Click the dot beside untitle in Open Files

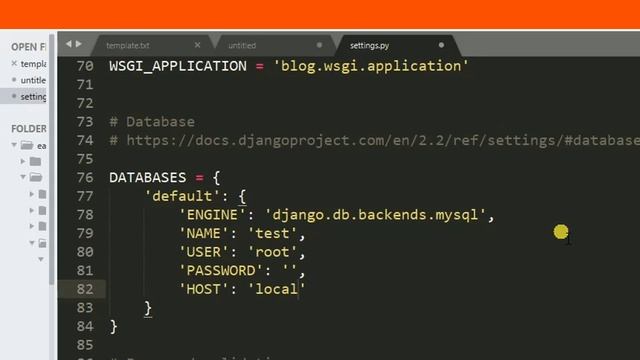pos(14,80)
